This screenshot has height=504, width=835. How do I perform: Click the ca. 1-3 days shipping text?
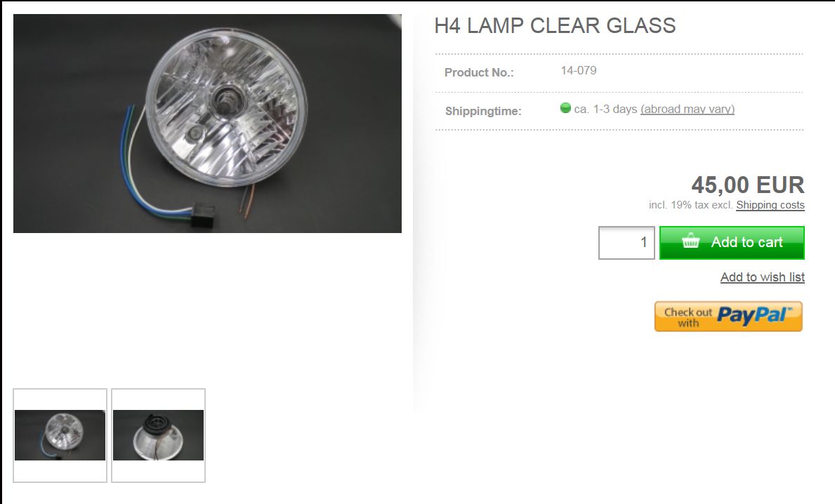(x=605, y=109)
